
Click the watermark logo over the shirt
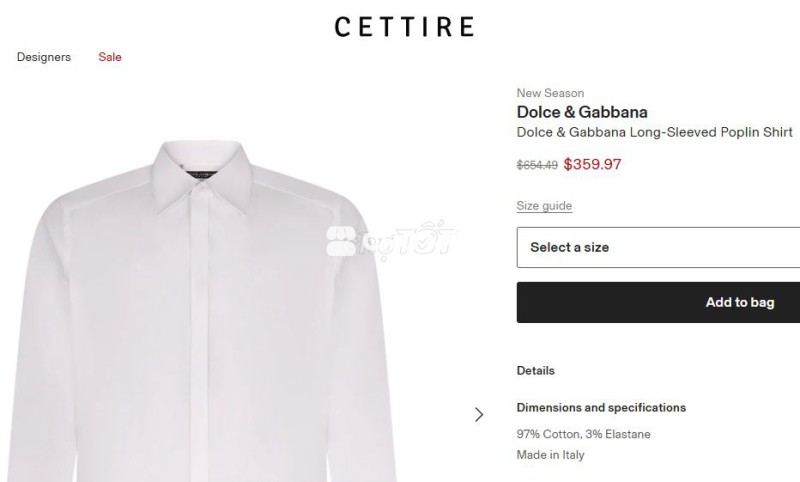(x=392, y=239)
